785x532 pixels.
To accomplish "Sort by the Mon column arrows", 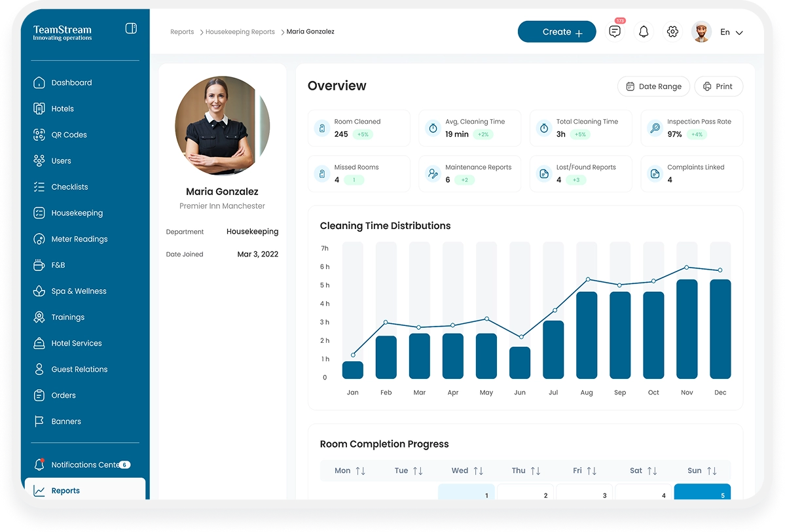I will [360, 470].
